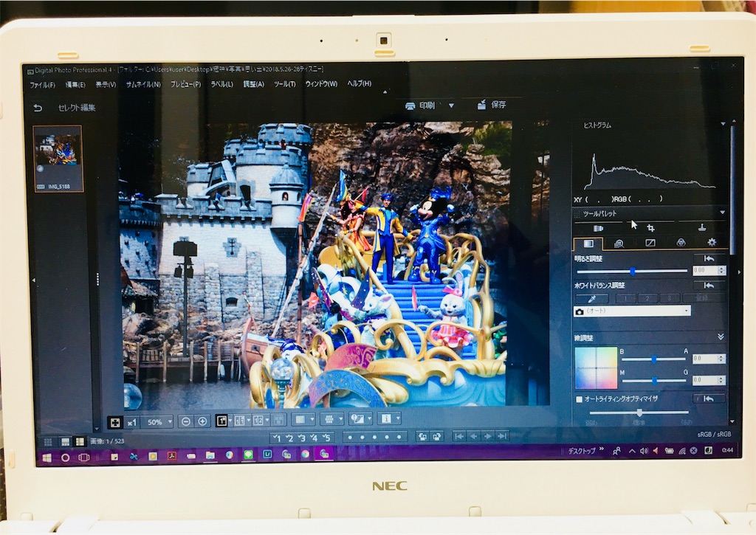
Task: Select the two-image comparison preview icon
Action: coord(259,421)
